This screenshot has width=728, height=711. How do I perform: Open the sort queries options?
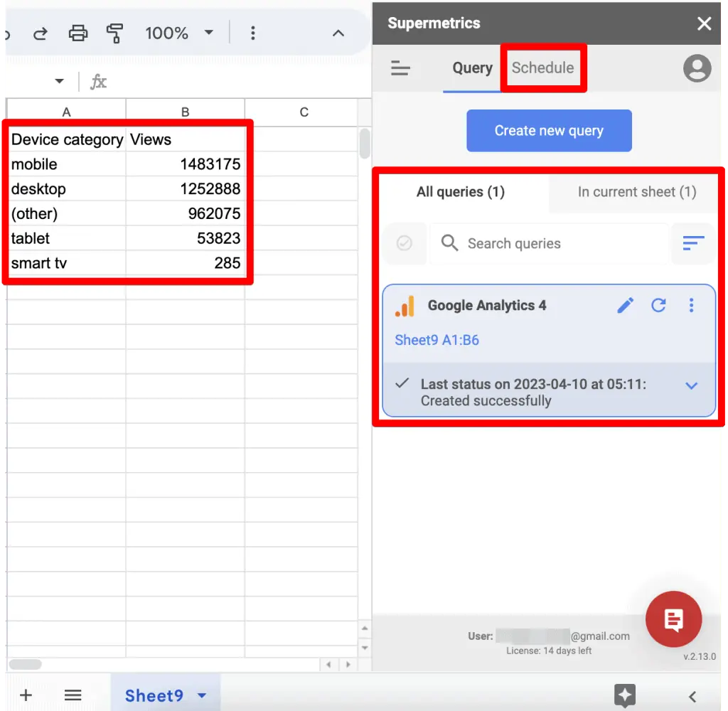692,243
